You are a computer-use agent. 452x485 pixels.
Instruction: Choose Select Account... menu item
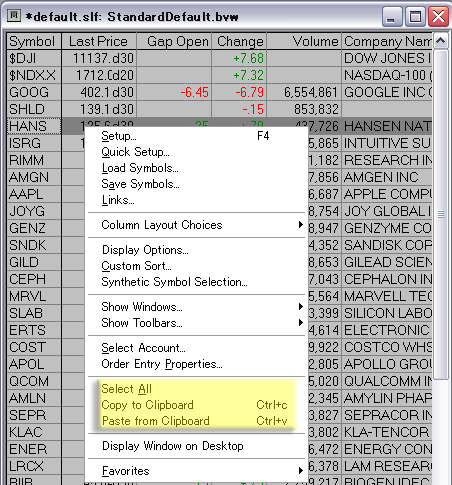[196, 348]
